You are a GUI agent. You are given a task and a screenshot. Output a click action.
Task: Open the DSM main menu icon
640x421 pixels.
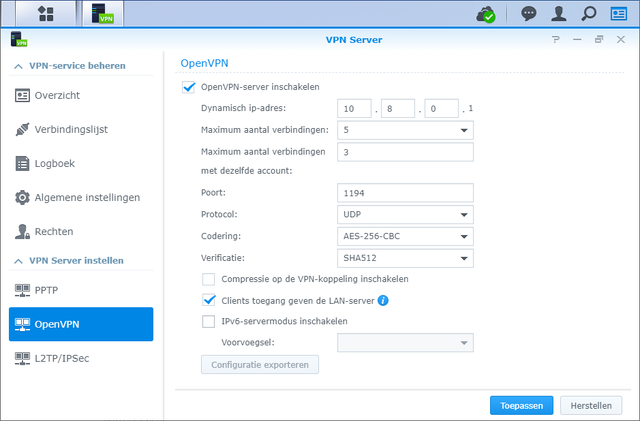(46, 13)
